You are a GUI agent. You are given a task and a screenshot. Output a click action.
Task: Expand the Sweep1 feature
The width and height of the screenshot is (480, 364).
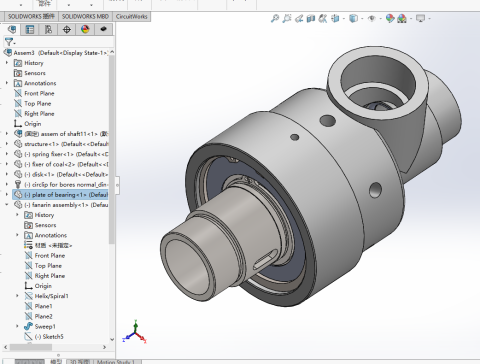pos(17,326)
